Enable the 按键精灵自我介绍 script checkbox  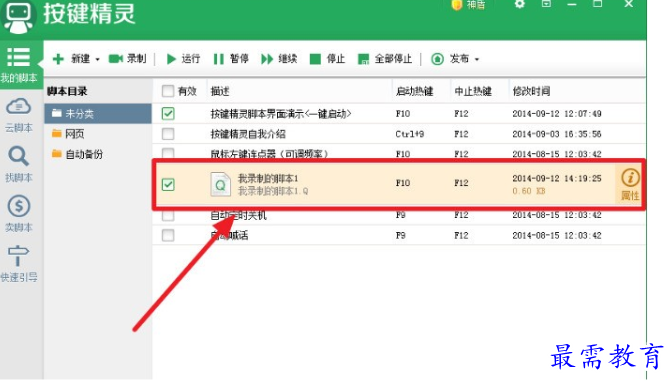coord(168,134)
